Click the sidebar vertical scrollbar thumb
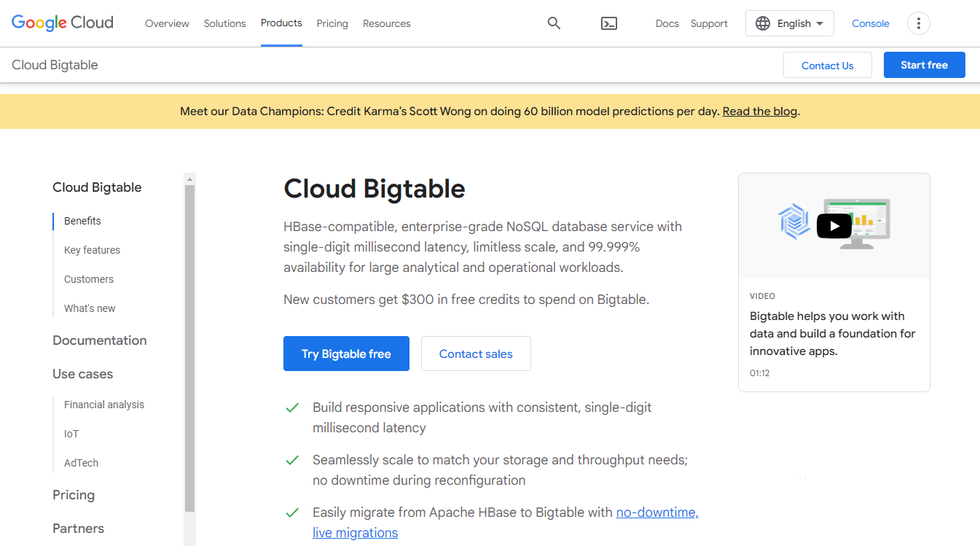 click(x=190, y=348)
